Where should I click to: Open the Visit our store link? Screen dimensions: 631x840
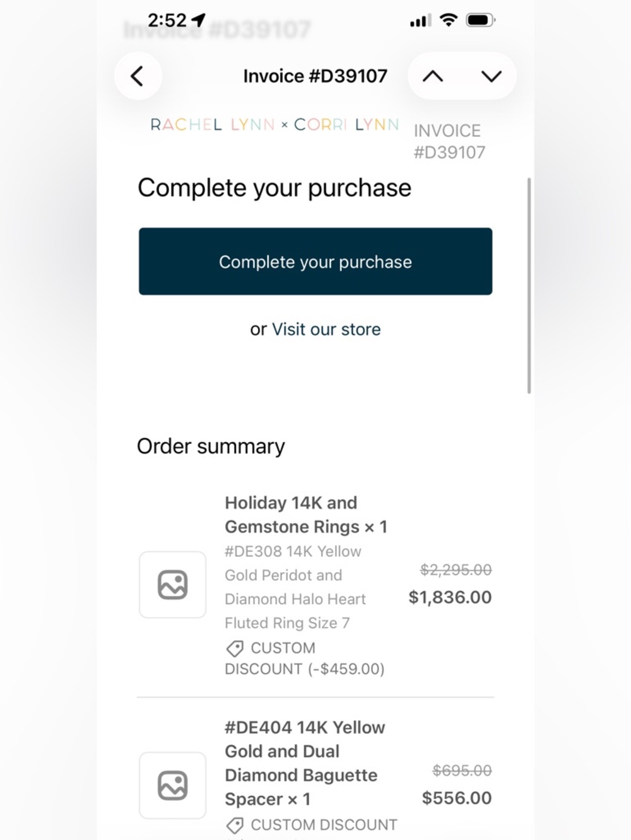(326, 329)
